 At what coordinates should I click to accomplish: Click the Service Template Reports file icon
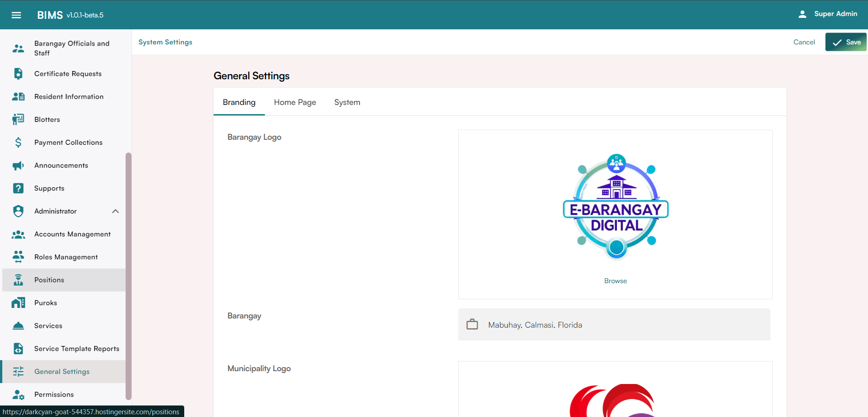pos(18,349)
